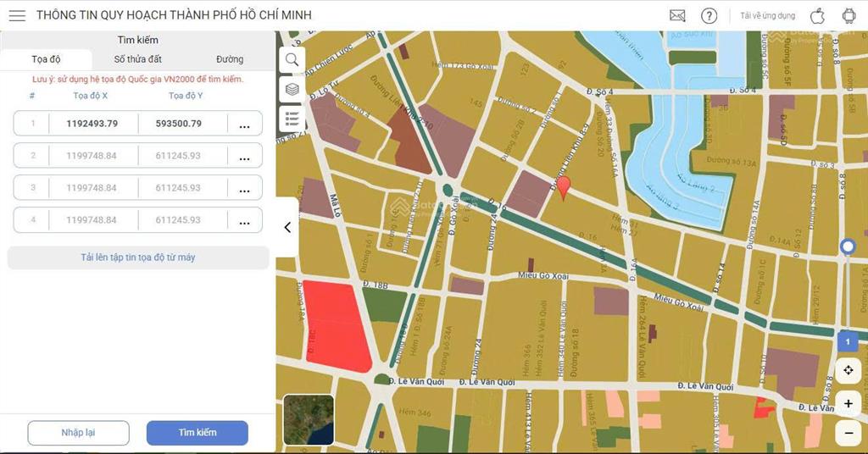Click the Nhập lại reset button
The height and width of the screenshot is (454, 868).
[x=78, y=433]
